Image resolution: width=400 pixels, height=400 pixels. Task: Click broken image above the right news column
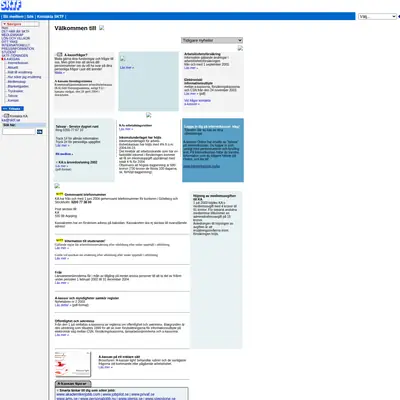[x=240, y=48]
